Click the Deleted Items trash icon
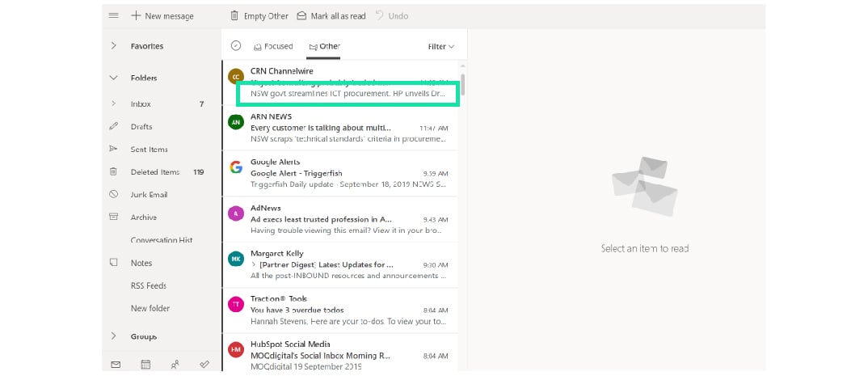The width and height of the screenshot is (868, 376). (113, 171)
